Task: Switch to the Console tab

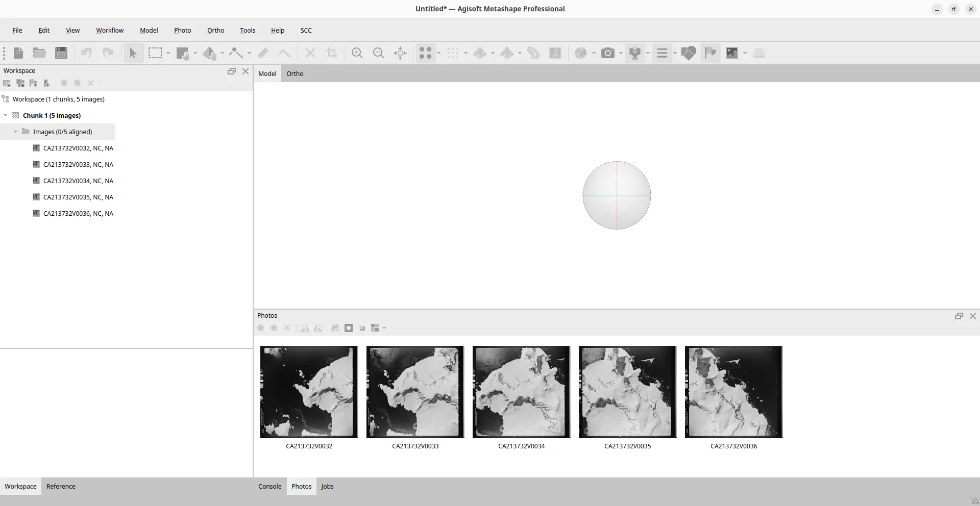Action: point(269,487)
